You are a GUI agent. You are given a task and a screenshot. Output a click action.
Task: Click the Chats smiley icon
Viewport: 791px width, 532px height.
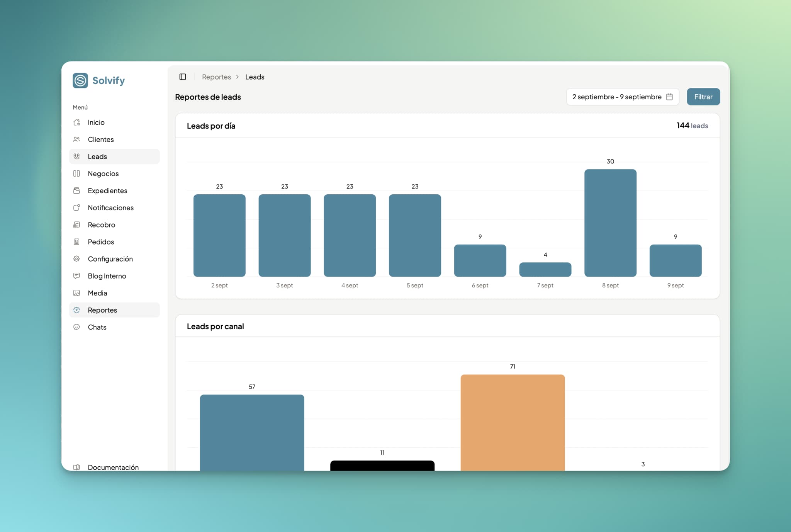tap(76, 327)
